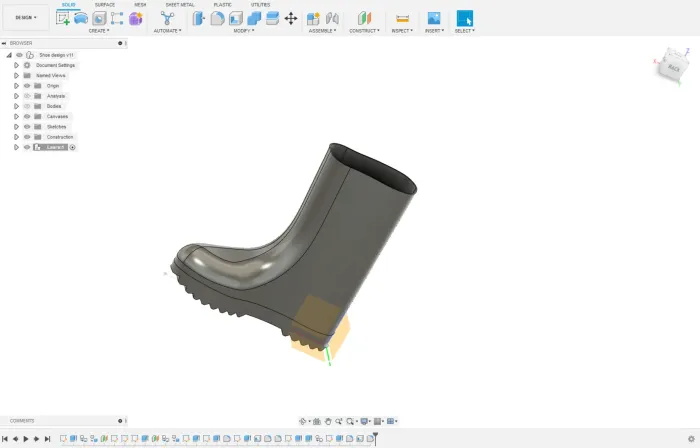This screenshot has width=700, height=448.
Task: Hide the Origin folder
Action: (x=27, y=86)
